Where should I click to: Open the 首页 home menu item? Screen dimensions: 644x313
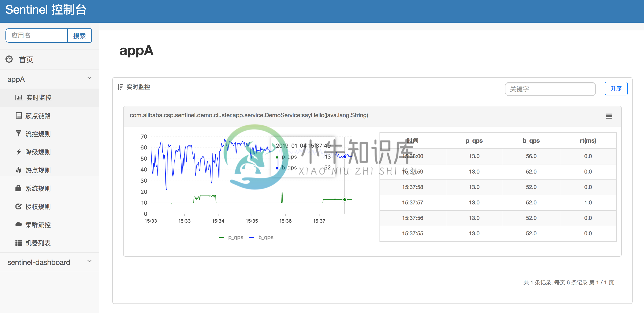49,60
